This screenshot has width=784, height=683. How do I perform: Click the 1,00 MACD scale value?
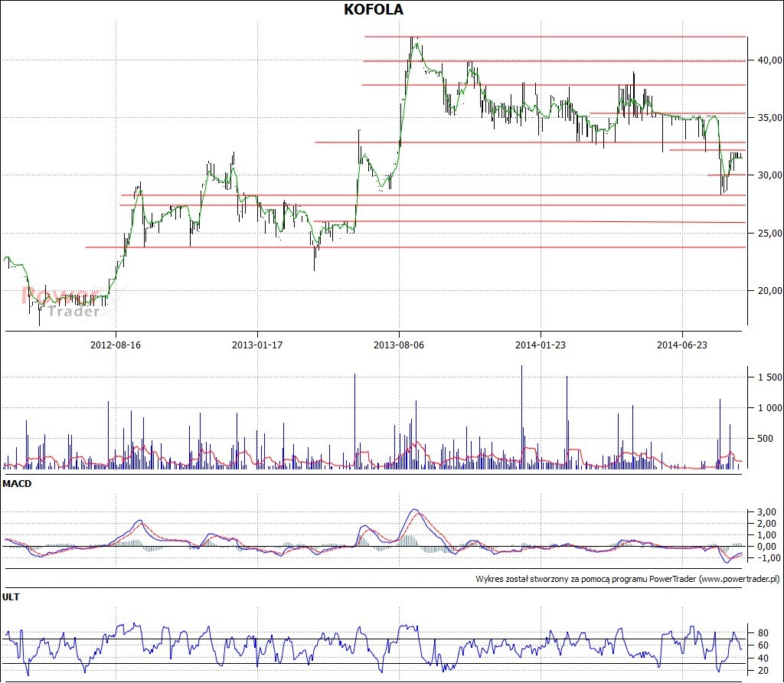click(767, 535)
